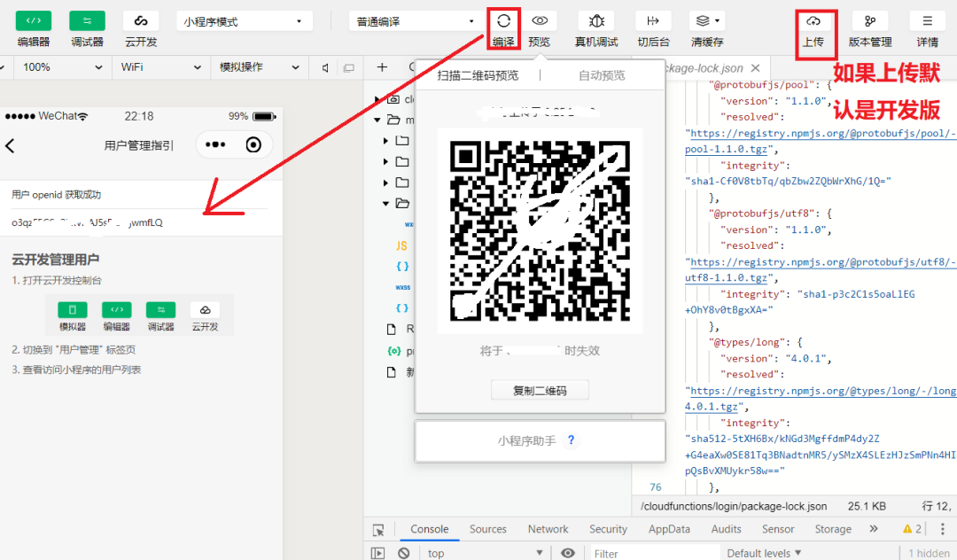Collapse the open subfolder in file tree
Screen dimensions: 957x560
click(x=385, y=203)
